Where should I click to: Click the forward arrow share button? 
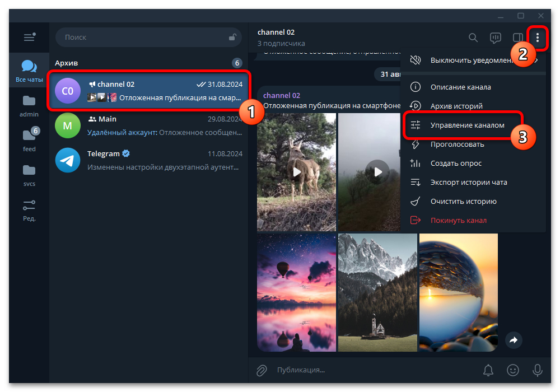[x=514, y=340]
